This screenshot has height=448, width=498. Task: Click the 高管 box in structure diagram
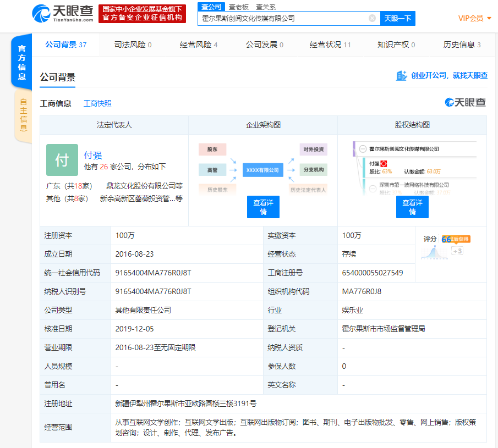(212, 170)
